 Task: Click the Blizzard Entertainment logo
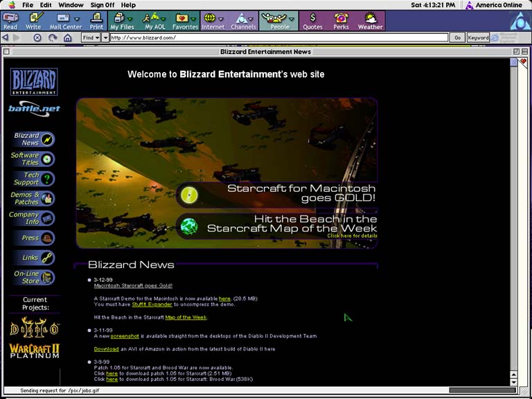34,82
